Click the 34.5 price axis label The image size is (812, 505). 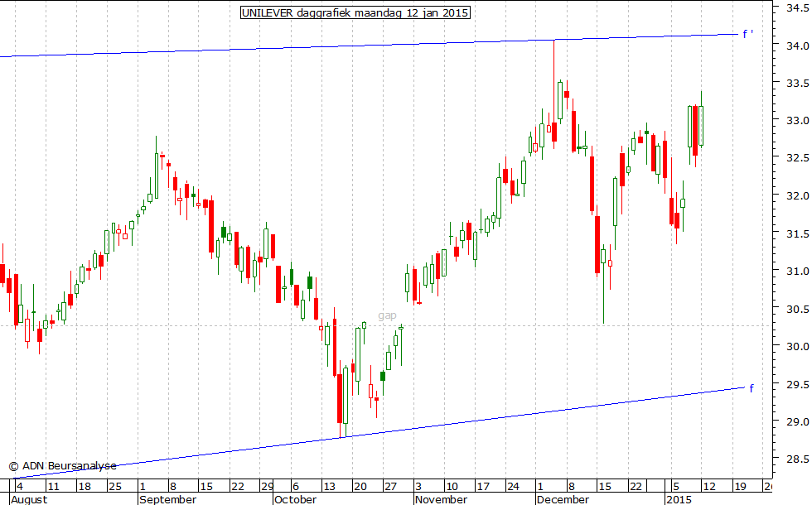point(797,7)
